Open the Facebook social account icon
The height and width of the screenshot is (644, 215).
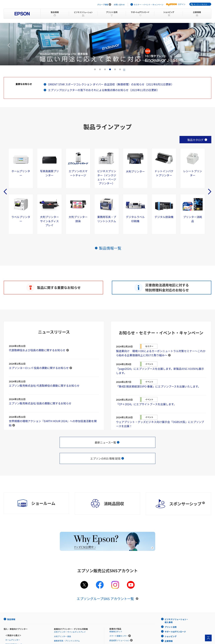100,585
